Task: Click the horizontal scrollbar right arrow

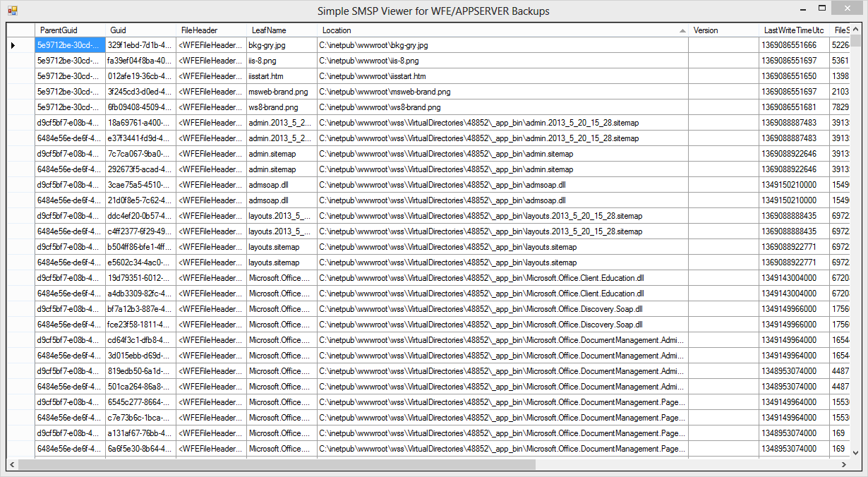Action: 843,465
